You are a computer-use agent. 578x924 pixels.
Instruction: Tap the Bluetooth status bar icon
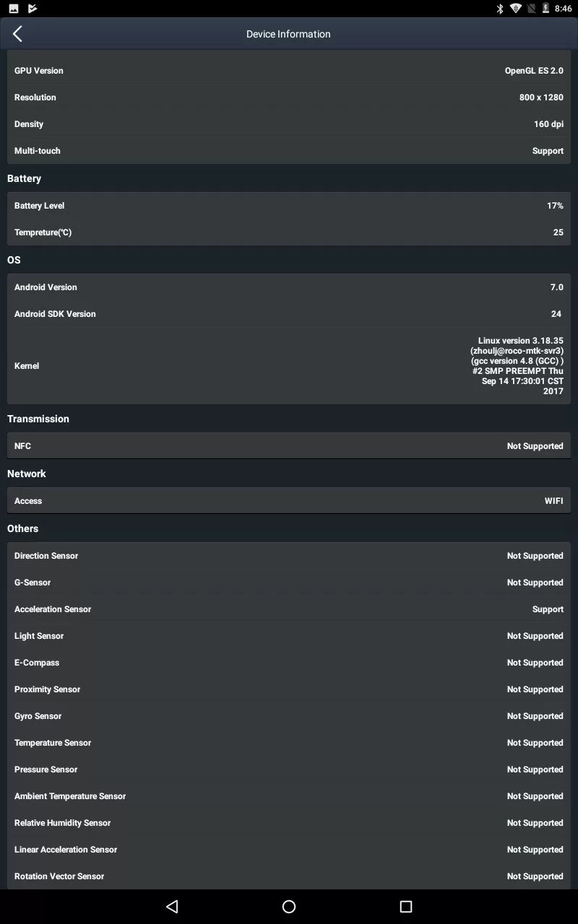(x=499, y=9)
